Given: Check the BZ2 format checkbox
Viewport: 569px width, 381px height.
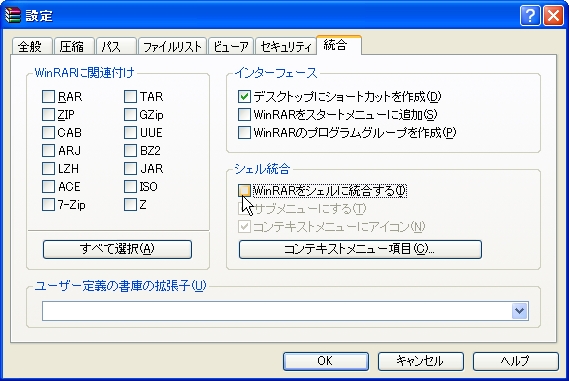Looking at the screenshot, I should pyautogui.click(x=130, y=151).
